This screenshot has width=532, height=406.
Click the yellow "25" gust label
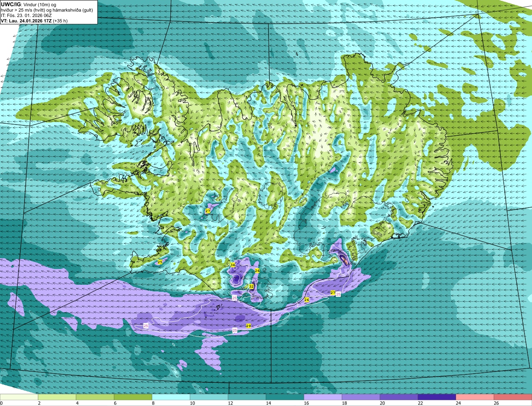(160, 262)
